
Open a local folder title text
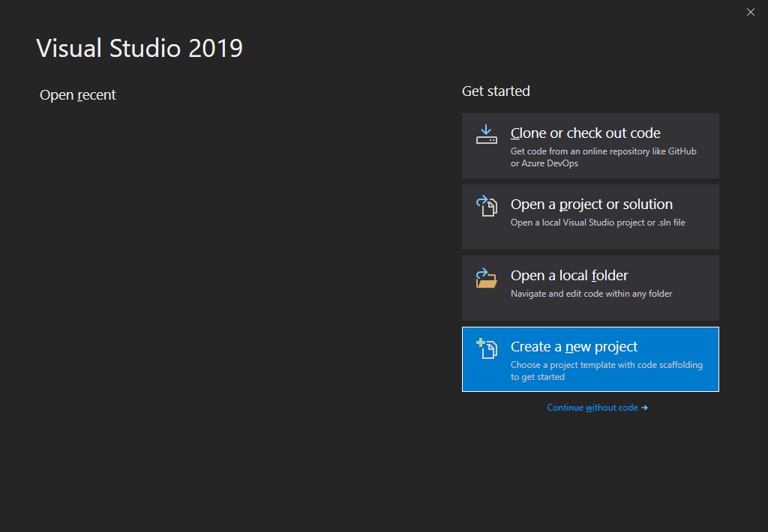569,276
